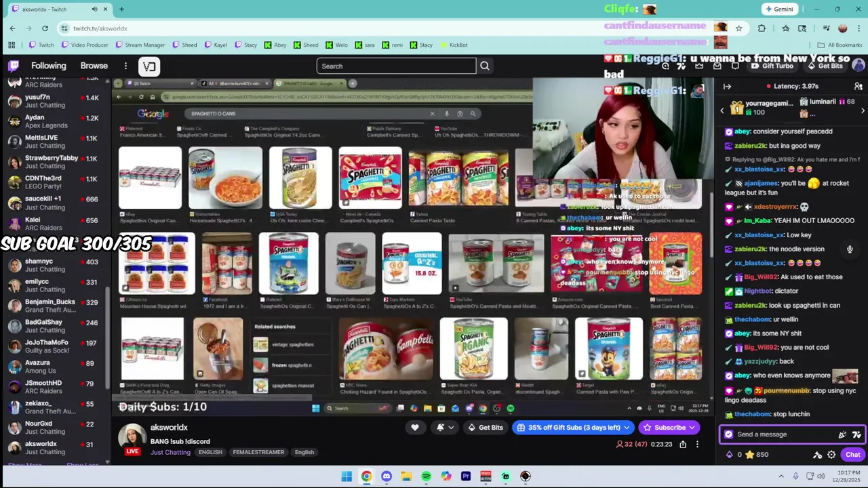
Task: Click the Gift Turbo button
Action: (x=772, y=66)
